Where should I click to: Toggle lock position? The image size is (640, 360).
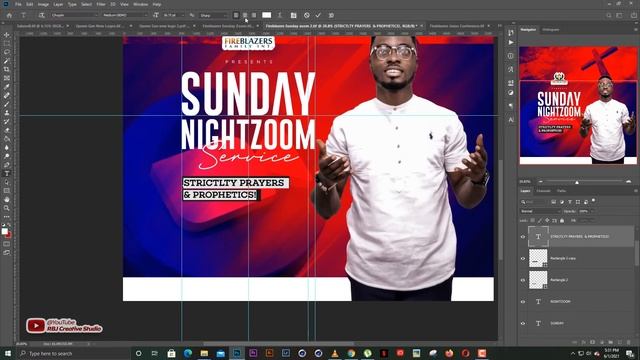click(x=547, y=220)
